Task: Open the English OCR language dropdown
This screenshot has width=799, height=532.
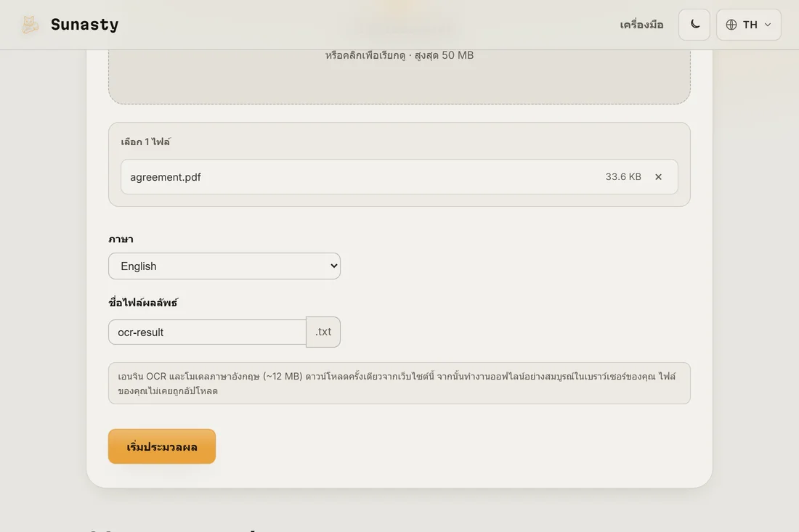Action: pyautogui.click(x=224, y=266)
